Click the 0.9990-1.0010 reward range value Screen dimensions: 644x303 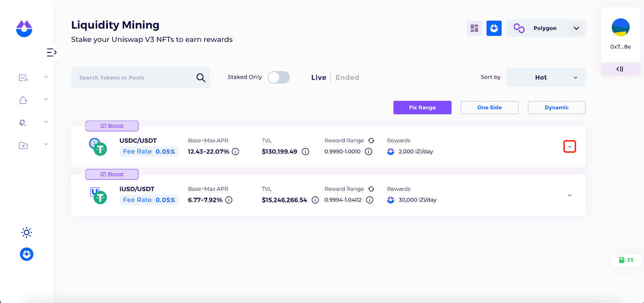pos(343,151)
